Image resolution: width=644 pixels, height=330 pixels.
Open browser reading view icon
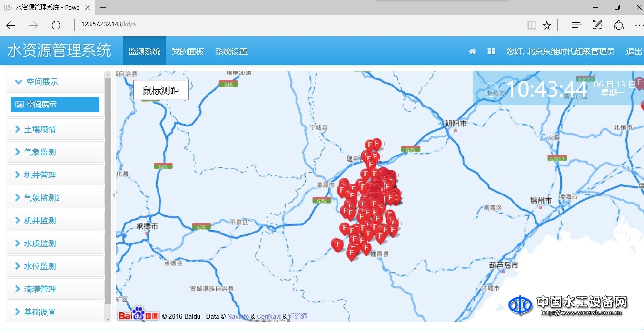pos(531,25)
